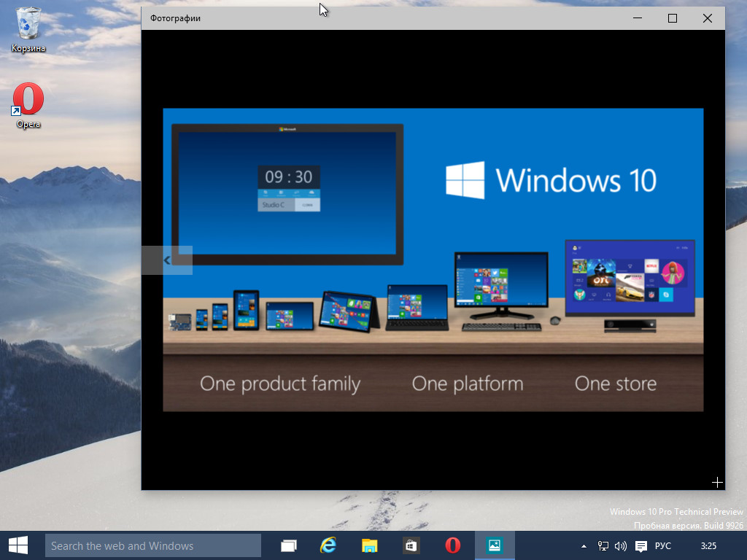Open File Explorer from the taskbar

[x=369, y=545]
